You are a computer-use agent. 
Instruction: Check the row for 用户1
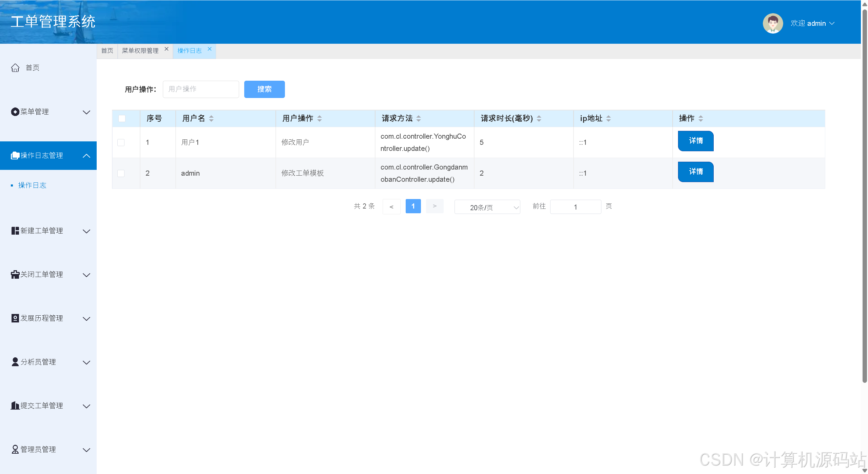[x=121, y=142]
